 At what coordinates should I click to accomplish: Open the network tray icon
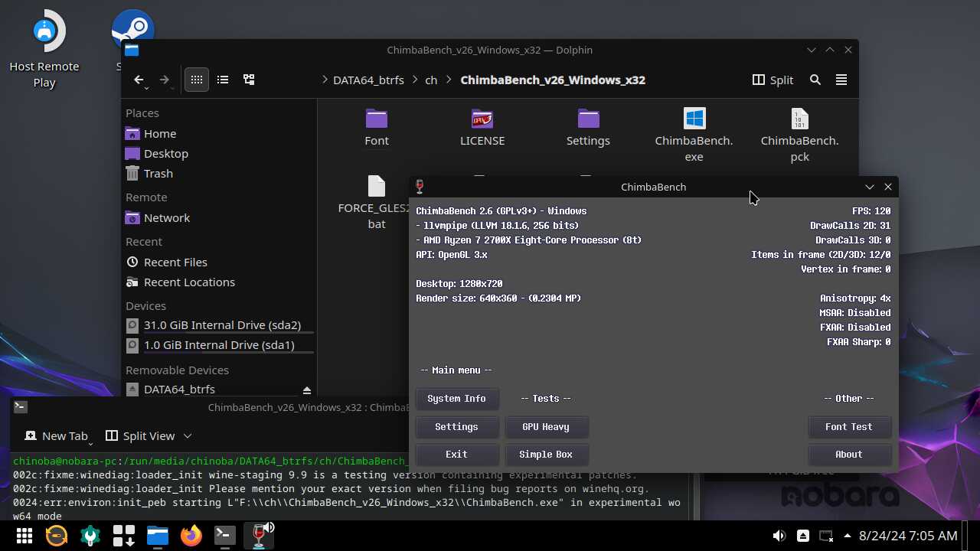[826, 536]
